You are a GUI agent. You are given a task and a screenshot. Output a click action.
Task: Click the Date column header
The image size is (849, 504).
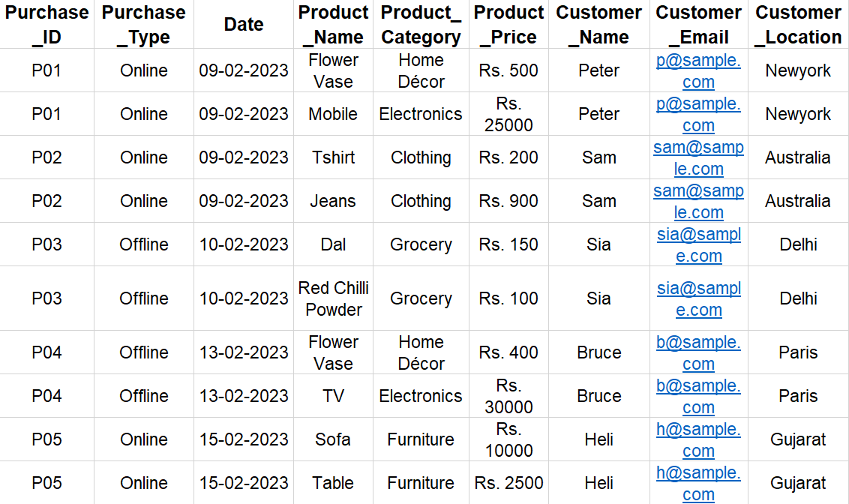click(x=244, y=24)
